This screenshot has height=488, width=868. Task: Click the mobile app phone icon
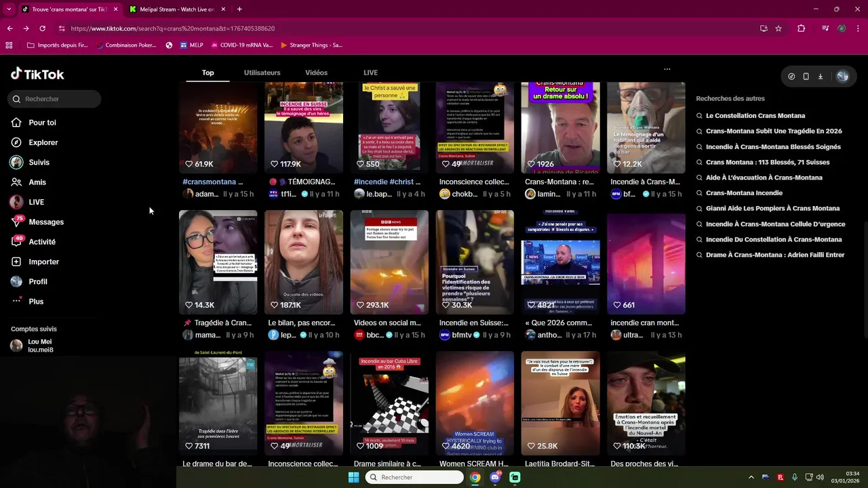click(806, 77)
